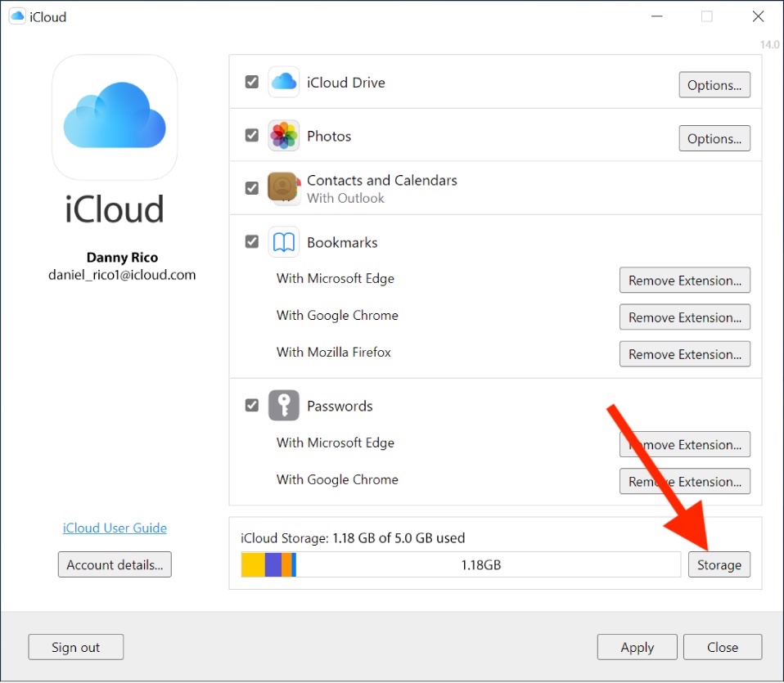Open Account details for Danny Rico
Viewport: 784px width, 683px height.
point(114,564)
